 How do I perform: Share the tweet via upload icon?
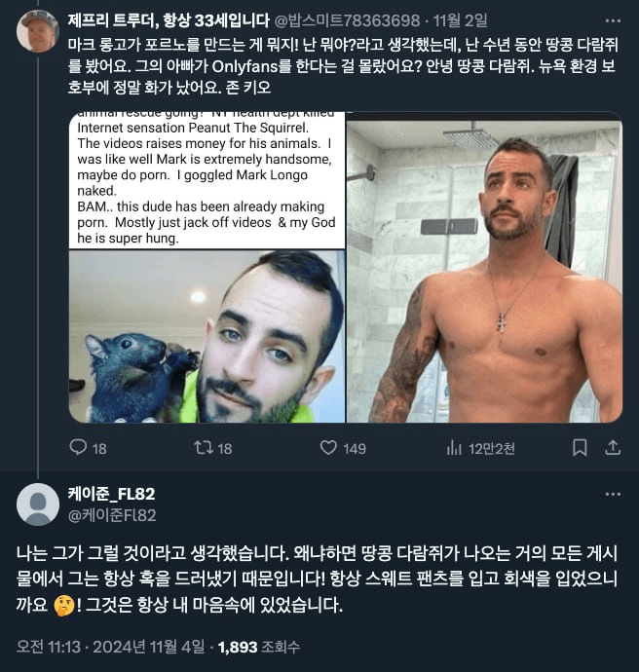(613, 447)
